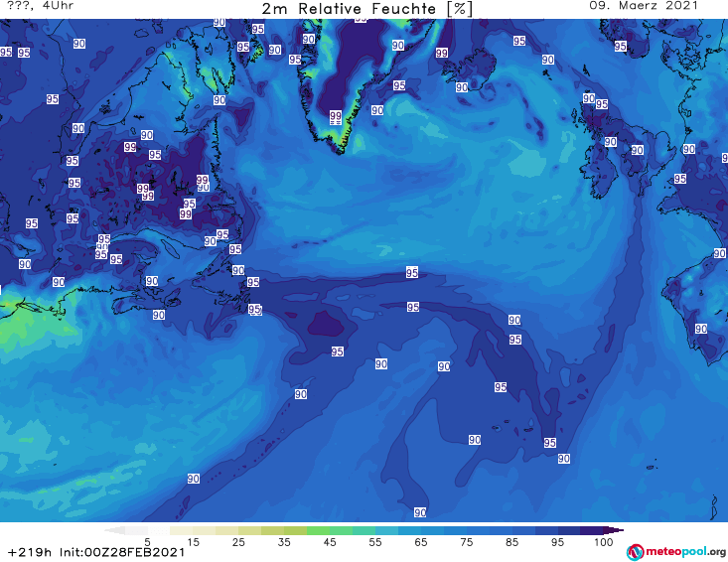This screenshot has width=728, height=562.
Task: Click the legend value 85
Action: point(511,542)
